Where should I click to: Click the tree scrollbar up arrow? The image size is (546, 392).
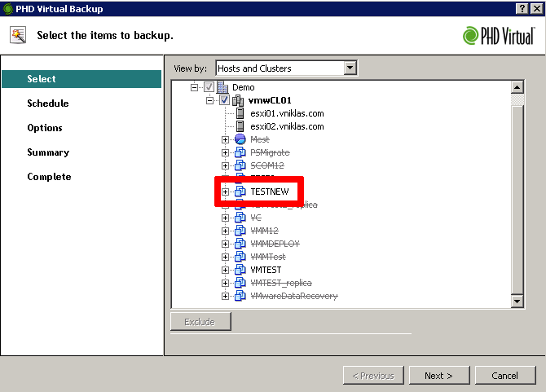[517, 87]
